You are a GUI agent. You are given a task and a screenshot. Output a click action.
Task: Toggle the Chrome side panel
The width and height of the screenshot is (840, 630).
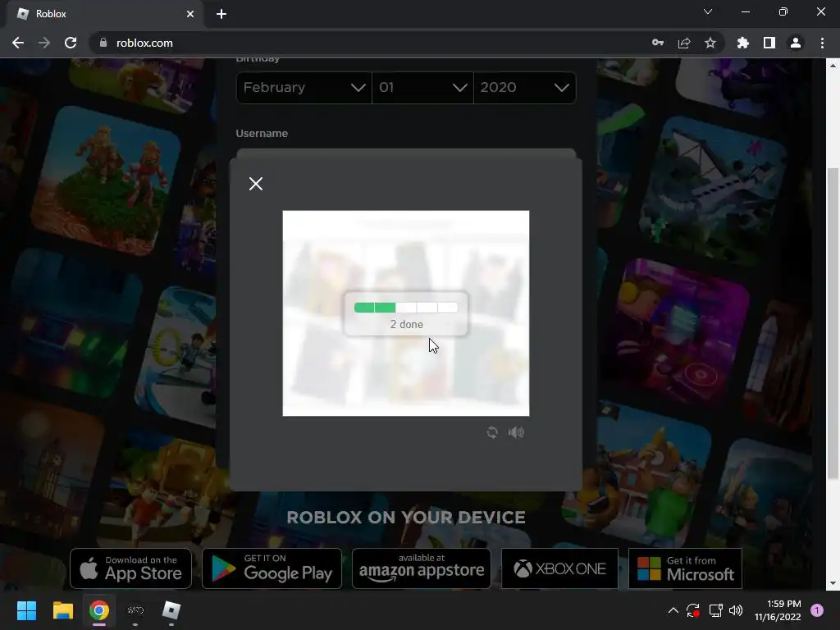point(769,43)
